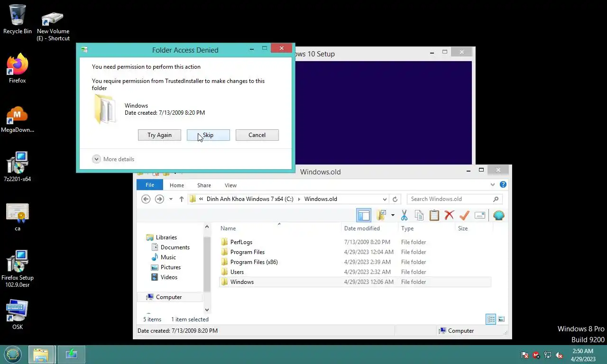
Task: Sort by the Date modified column header
Action: [370, 228]
